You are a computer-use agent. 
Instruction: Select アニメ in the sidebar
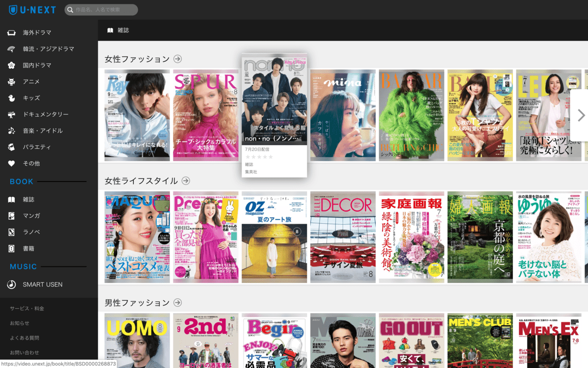(31, 81)
